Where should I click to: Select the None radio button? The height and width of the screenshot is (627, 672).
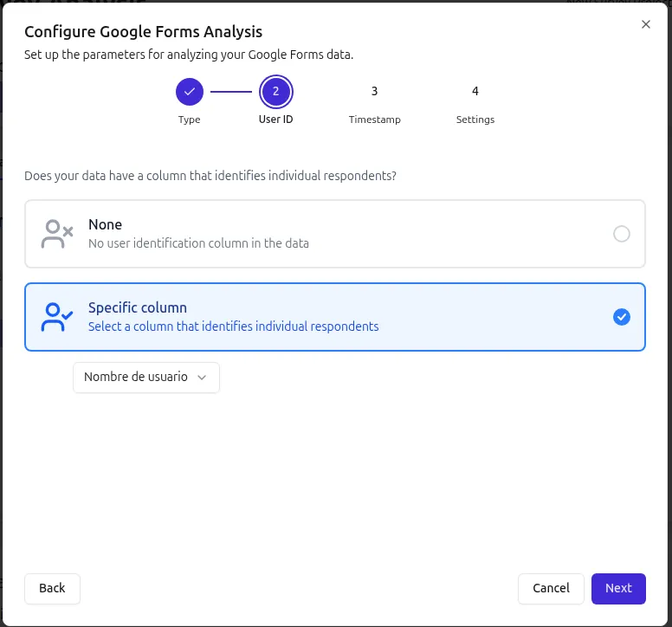point(621,234)
